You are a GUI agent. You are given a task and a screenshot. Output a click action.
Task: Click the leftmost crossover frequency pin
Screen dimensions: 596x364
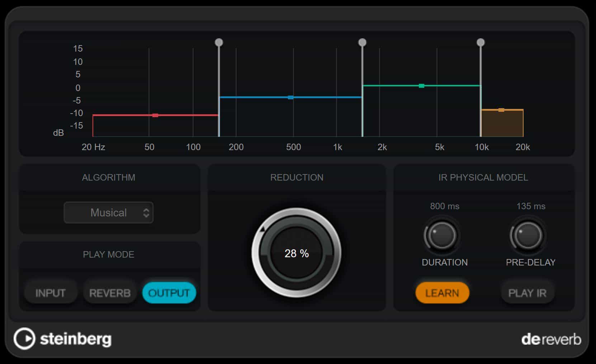point(218,42)
